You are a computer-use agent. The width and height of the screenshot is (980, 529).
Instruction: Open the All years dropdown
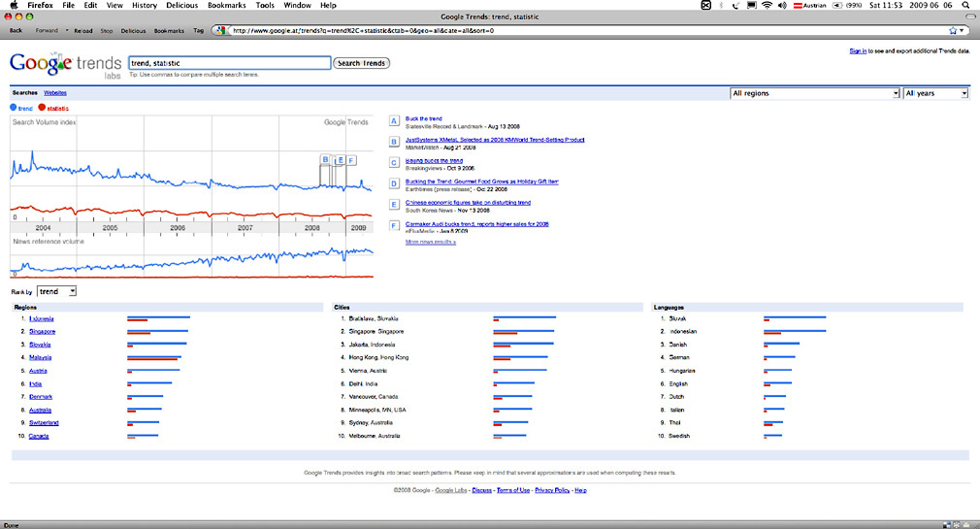pos(935,93)
